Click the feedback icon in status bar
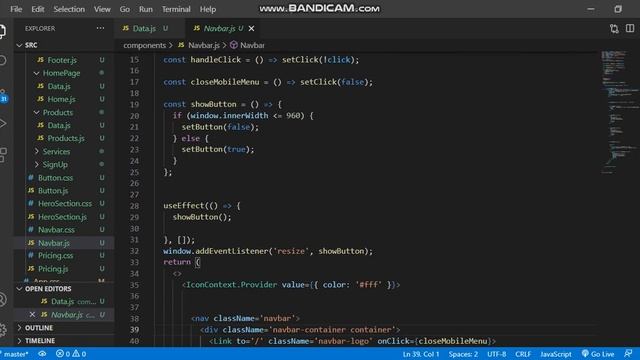 pos(628,353)
